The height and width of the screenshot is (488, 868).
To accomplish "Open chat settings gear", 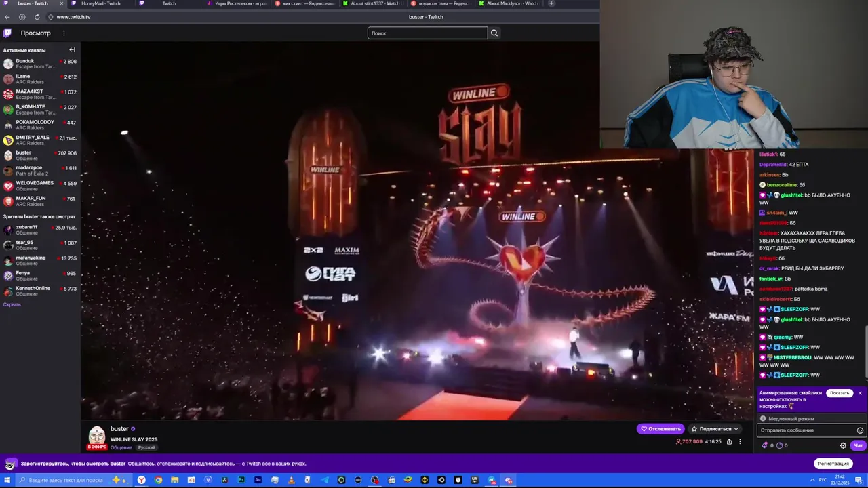I will click(843, 445).
